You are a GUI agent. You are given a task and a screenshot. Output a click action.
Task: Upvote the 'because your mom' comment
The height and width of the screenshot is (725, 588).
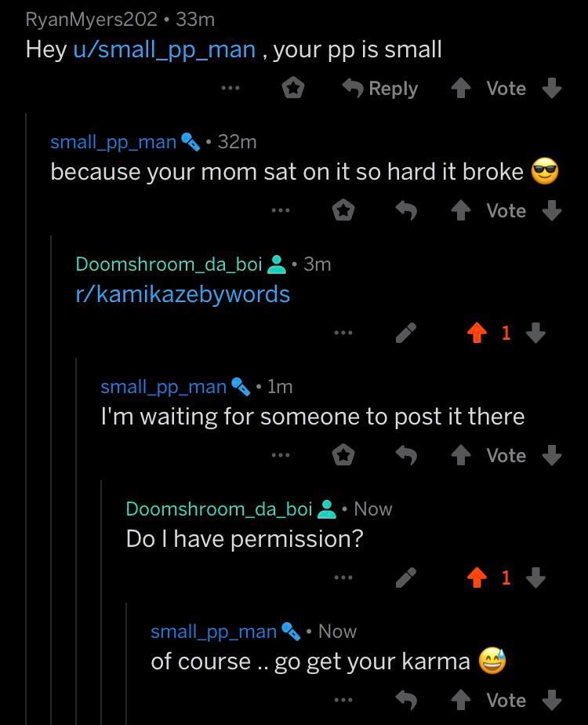pyautogui.click(x=462, y=210)
